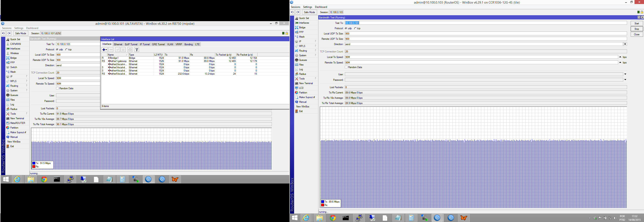Click the blue plus add-interface button
Screen dimensions: 644x222
point(104,50)
